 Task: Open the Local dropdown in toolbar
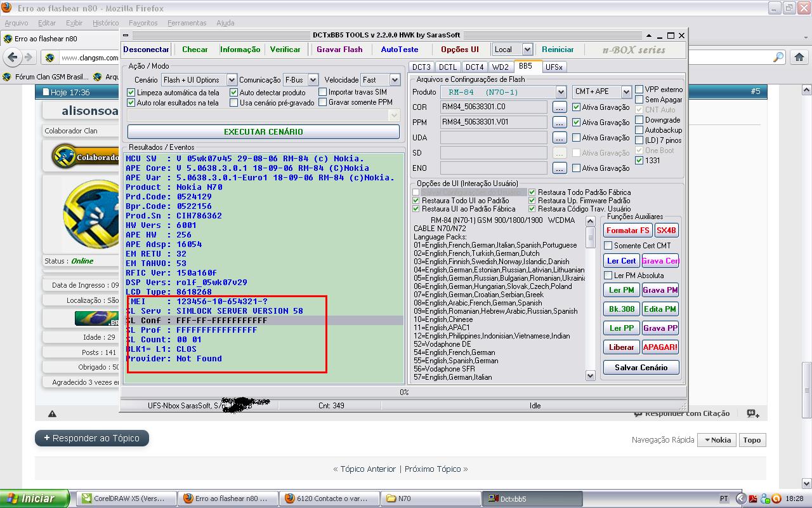point(512,50)
